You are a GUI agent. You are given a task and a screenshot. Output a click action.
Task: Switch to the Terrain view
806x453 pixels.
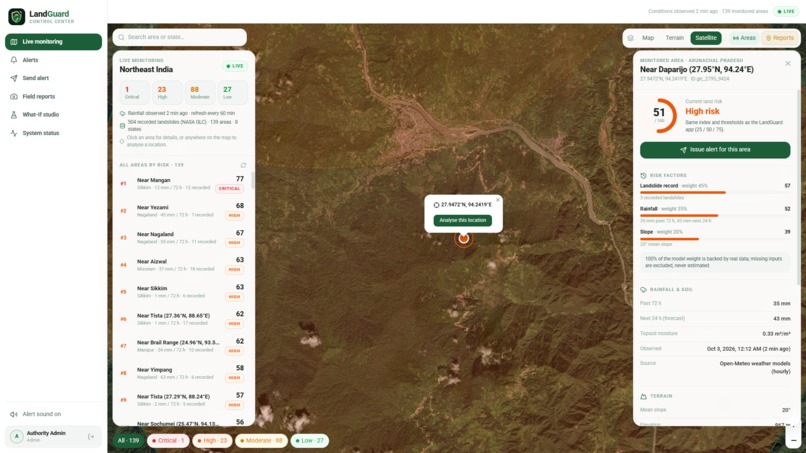(x=674, y=38)
